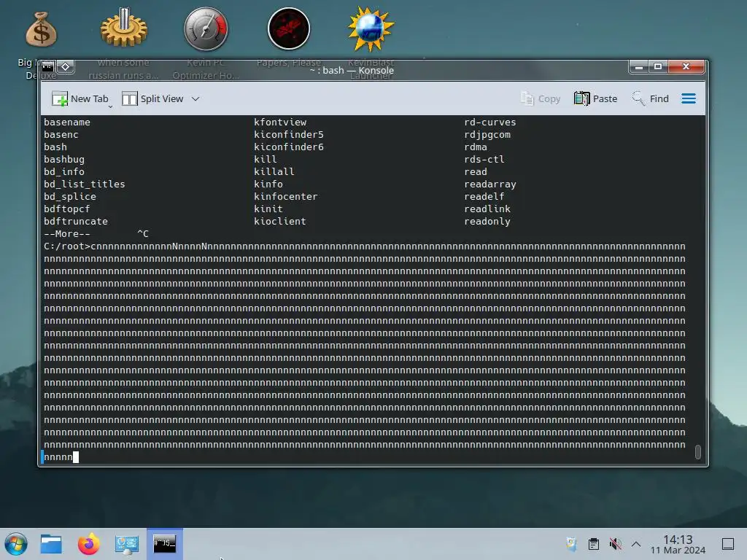
Task: Maximize the Konsole window
Action: tap(658, 66)
